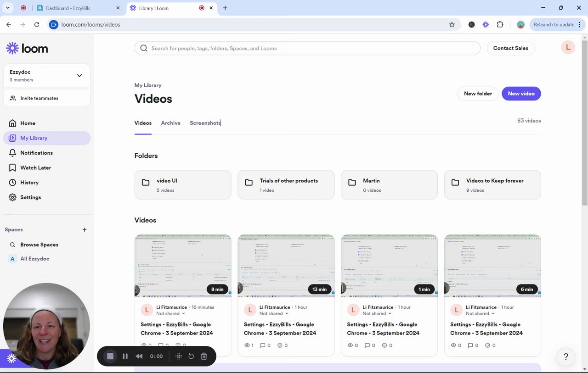Click the rewind recording icon
This screenshot has width=588, height=373.
click(x=139, y=356)
